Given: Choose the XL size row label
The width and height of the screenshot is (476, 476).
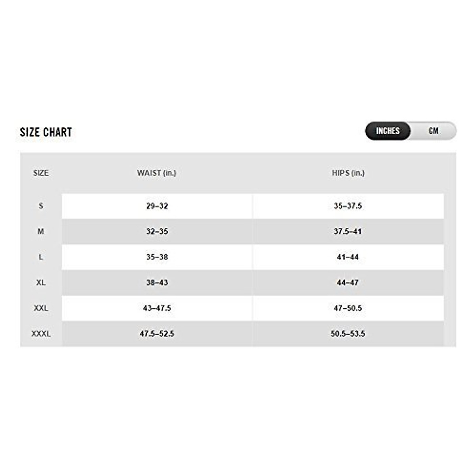Looking at the screenshot, I should pos(41,282).
